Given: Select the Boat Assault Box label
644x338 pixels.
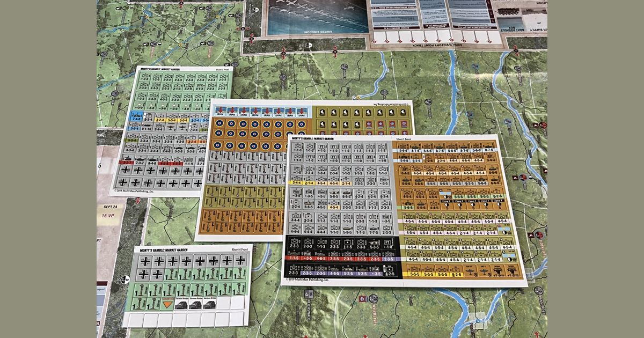Looking at the screenshot, I should pyautogui.click(x=508, y=28).
